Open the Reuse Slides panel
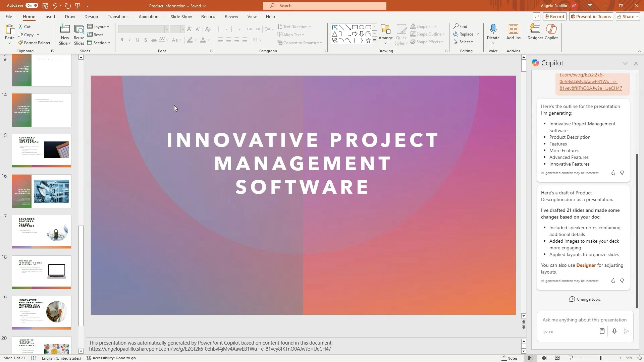The width and height of the screenshot is (644, 362). point(79,35)
